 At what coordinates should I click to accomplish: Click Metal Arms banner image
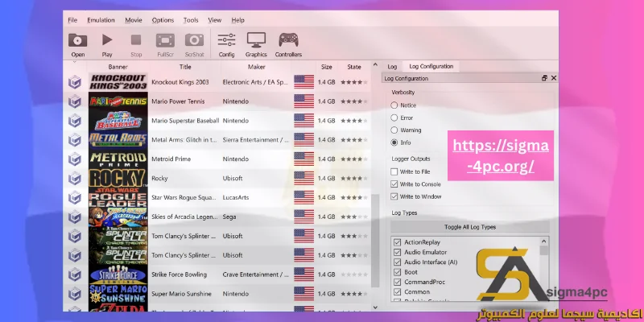tap(118, 139)
